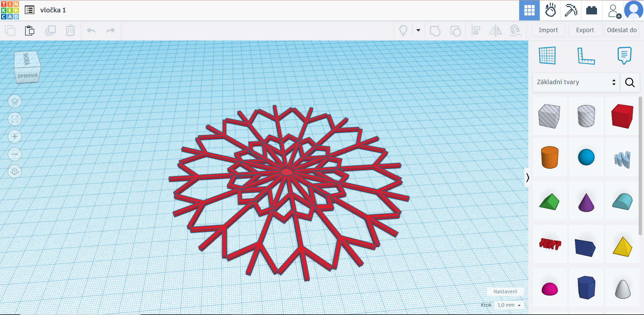Select the Ruler tool

[586, 56]
